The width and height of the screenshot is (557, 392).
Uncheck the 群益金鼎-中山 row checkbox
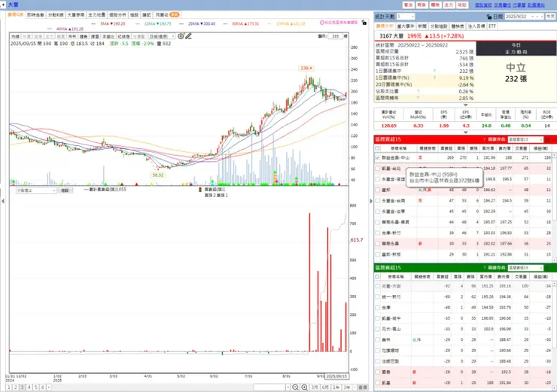tap(377, 158)
